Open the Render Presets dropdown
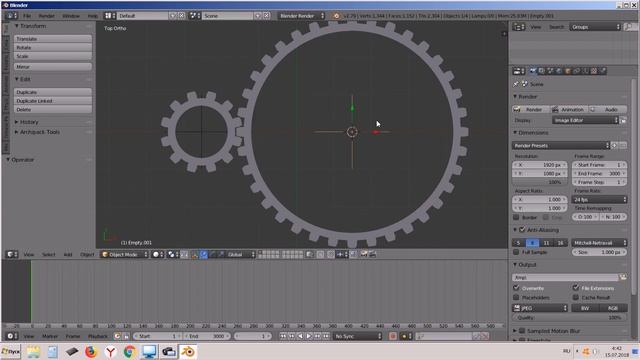Image resolution: width=640 pixels, height=360 pixels. pyautogui.click(x=560, y=145)
